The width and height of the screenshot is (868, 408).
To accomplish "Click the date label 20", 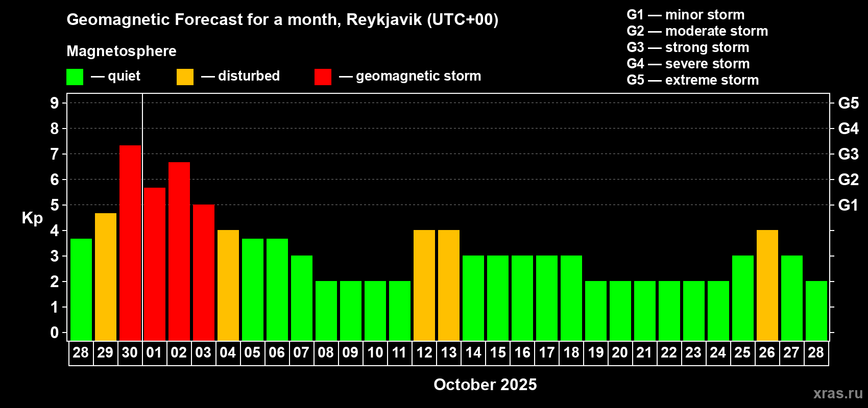I will tap(620, 353).
